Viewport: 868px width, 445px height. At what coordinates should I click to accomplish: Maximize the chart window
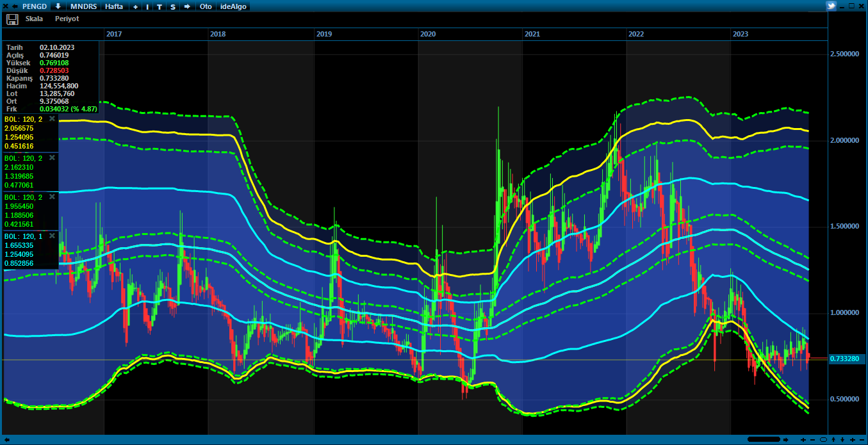851,6
